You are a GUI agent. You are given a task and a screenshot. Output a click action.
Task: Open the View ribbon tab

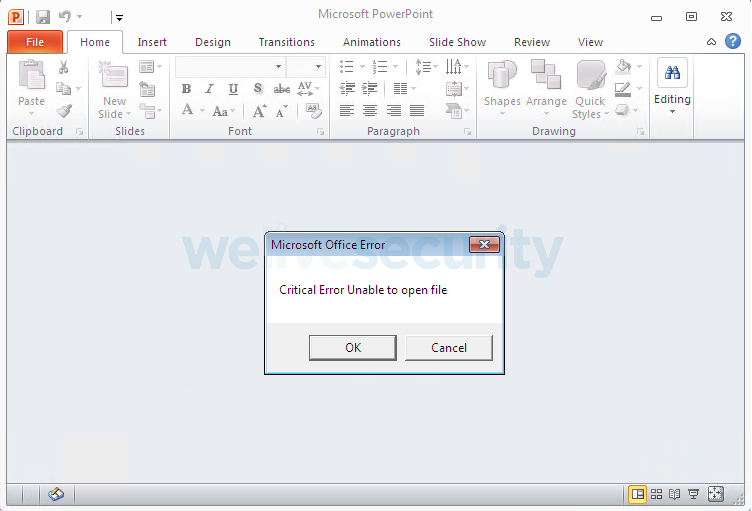pyautogui.click(x=590, y=42)
